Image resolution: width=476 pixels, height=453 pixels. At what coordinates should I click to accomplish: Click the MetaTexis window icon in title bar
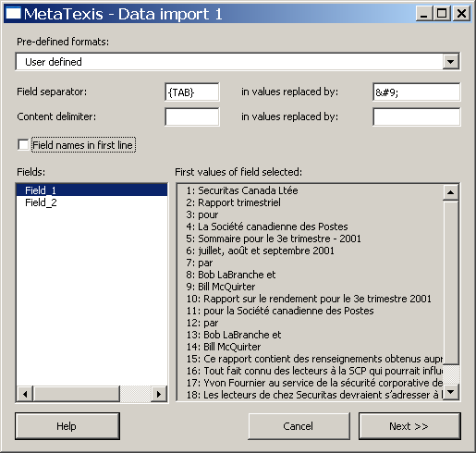coord(13,14)
